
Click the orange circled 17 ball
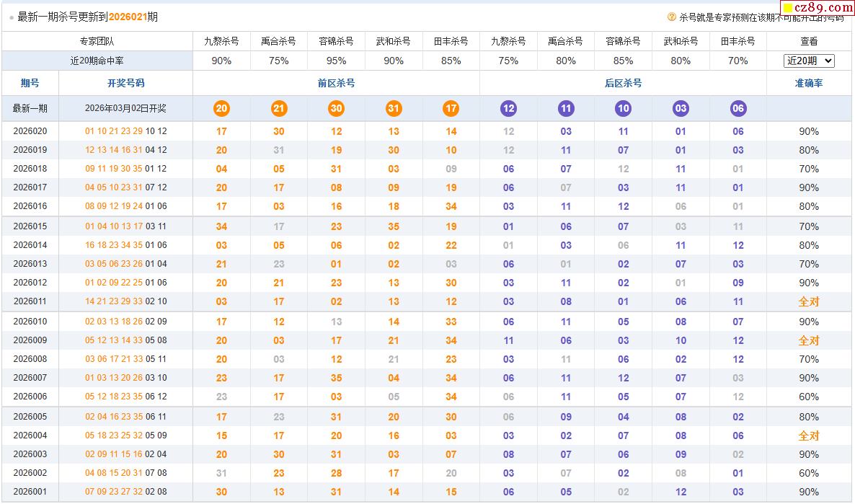[451, 109]
